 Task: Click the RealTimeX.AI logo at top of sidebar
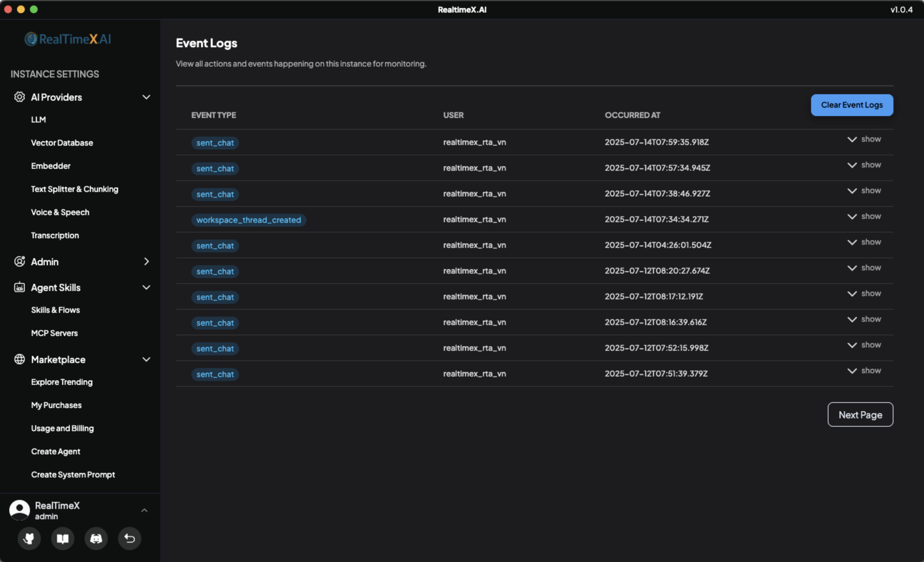[68, 39]
